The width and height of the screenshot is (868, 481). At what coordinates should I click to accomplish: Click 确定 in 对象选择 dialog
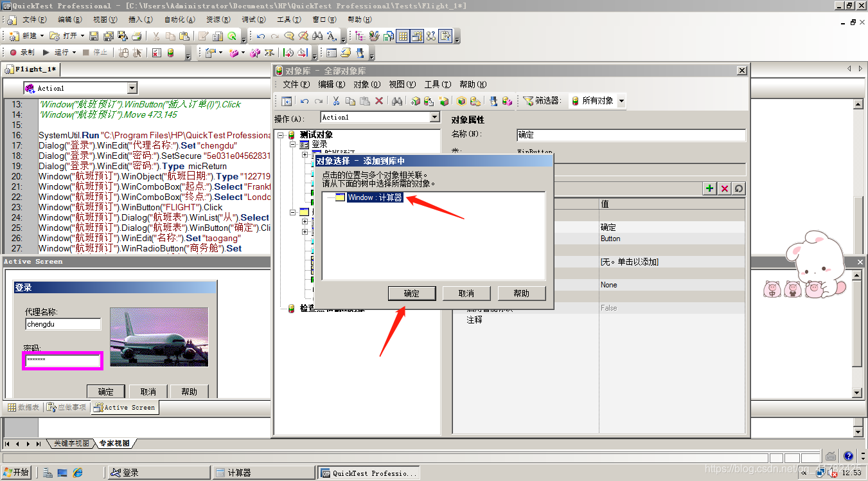point(411,293)
